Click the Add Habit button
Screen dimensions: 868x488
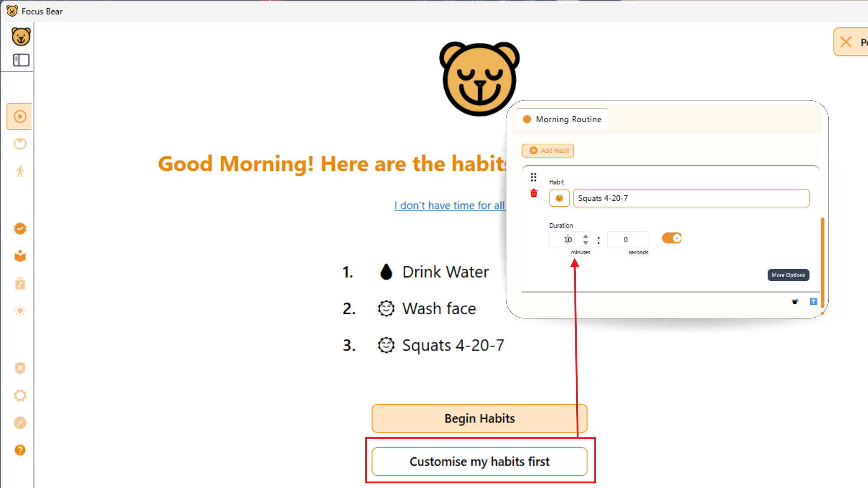[547, 151]
